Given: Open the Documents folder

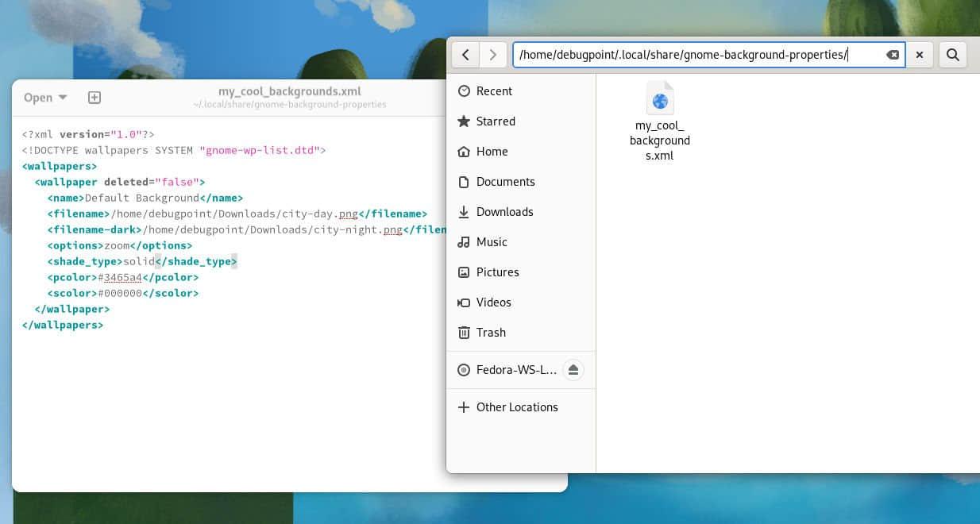Looking at the screenshot, I should (x=505, y=182).
